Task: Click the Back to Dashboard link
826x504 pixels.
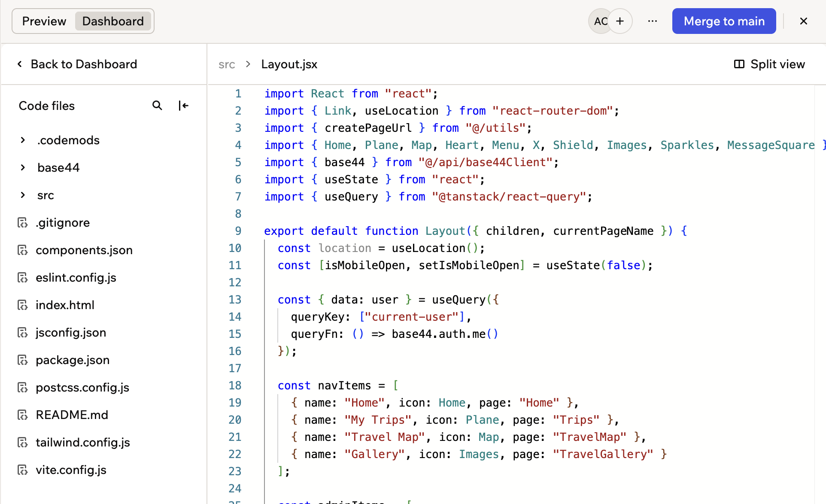Action: (x=84, y=64)
